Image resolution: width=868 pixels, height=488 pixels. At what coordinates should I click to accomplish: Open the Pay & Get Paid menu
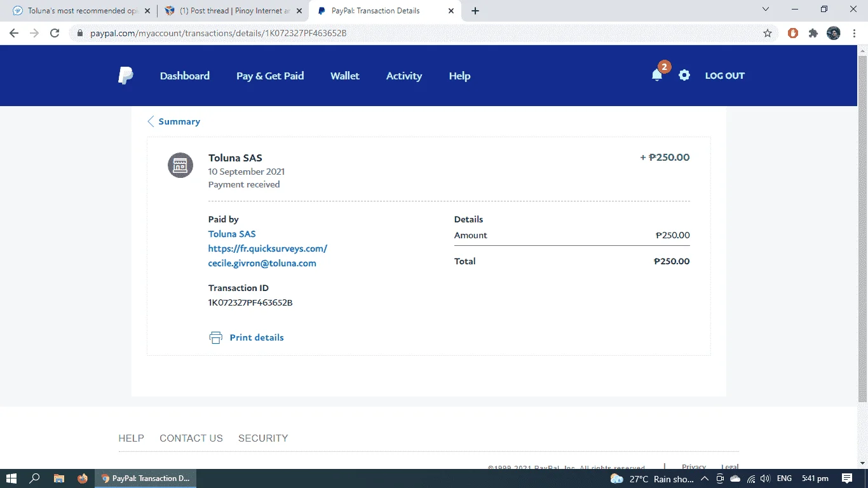(270, 76)
